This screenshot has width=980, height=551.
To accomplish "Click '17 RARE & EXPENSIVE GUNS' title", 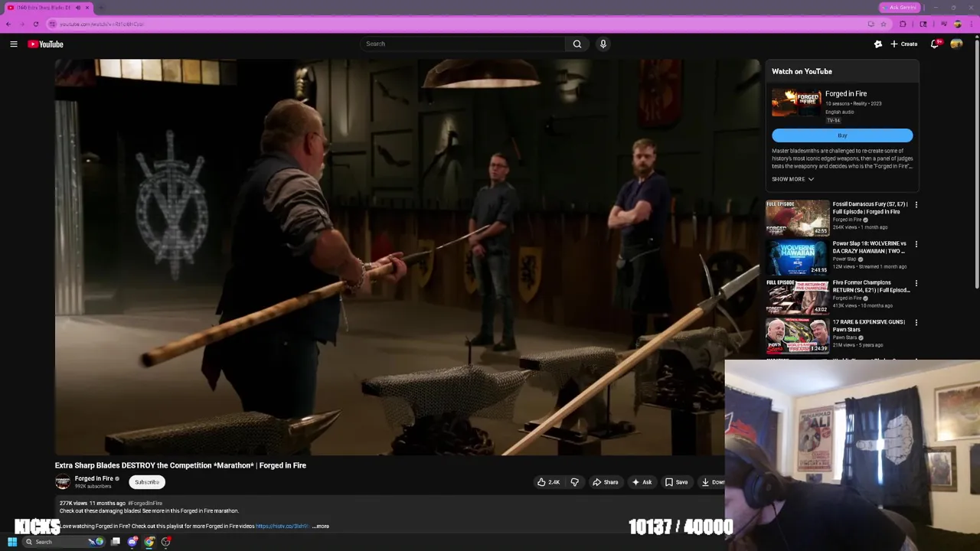I will tap(869, 325).
